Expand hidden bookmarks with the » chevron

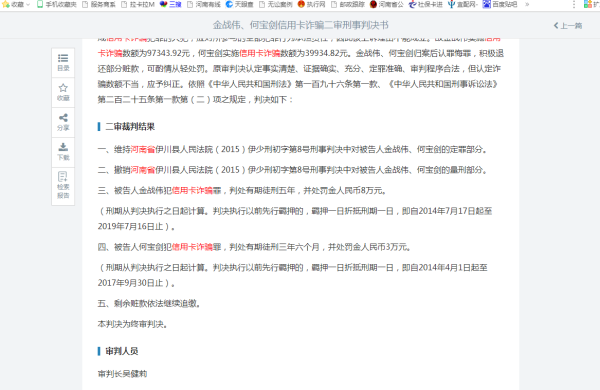tap(527, 5)
